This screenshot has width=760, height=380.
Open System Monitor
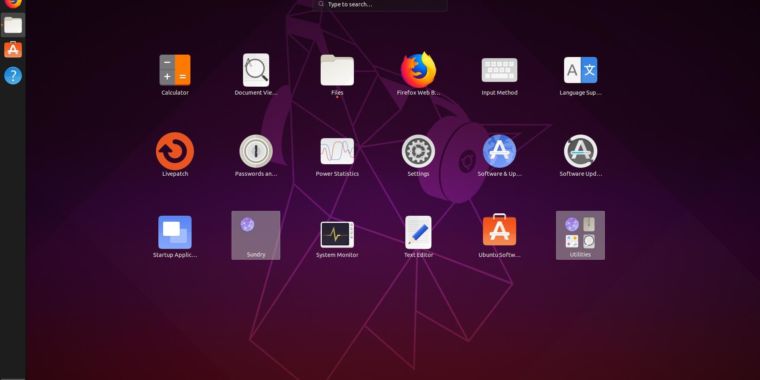point(337,235)
